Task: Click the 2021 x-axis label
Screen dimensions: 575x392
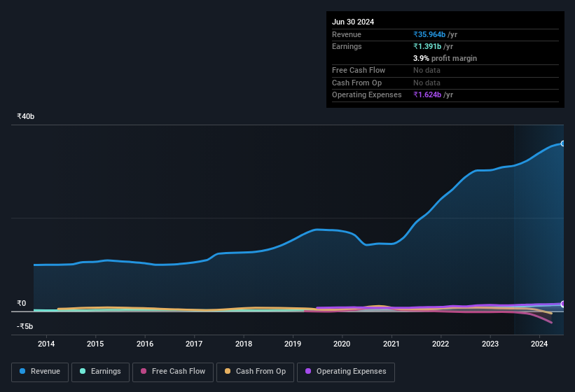Action: click(x=392, y=344)
